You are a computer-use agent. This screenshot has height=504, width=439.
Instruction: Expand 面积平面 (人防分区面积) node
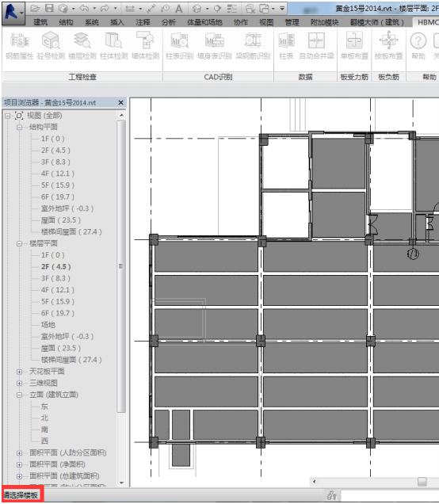pos(19,453)
